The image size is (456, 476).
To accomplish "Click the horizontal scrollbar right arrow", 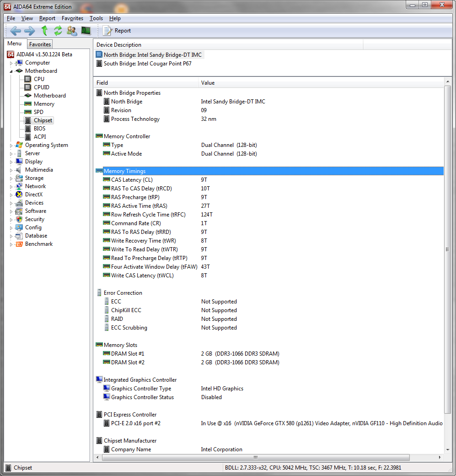I will [440, 457].
